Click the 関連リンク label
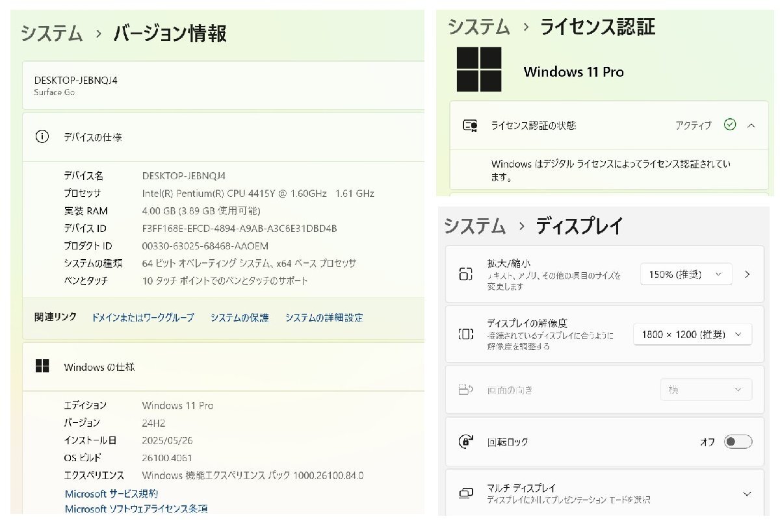Image resolution: width=780 pixels, height=532 pixels. [55, 317]
